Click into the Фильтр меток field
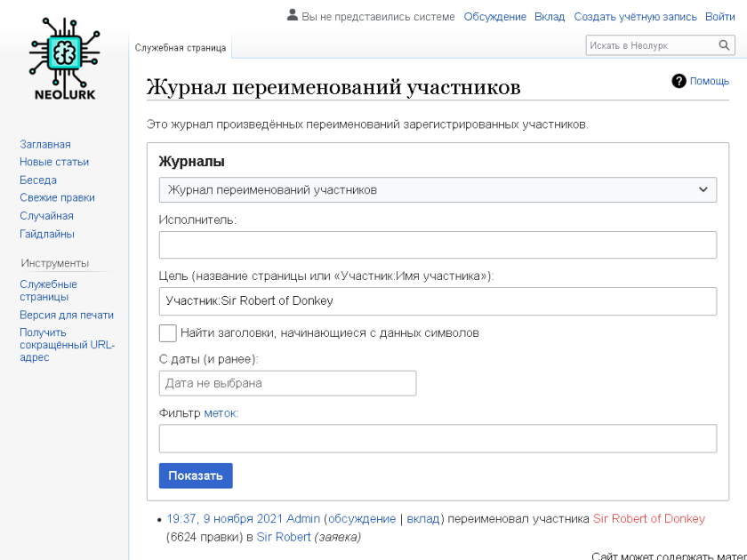The image size is (747, 560). (x=438, y=438)
